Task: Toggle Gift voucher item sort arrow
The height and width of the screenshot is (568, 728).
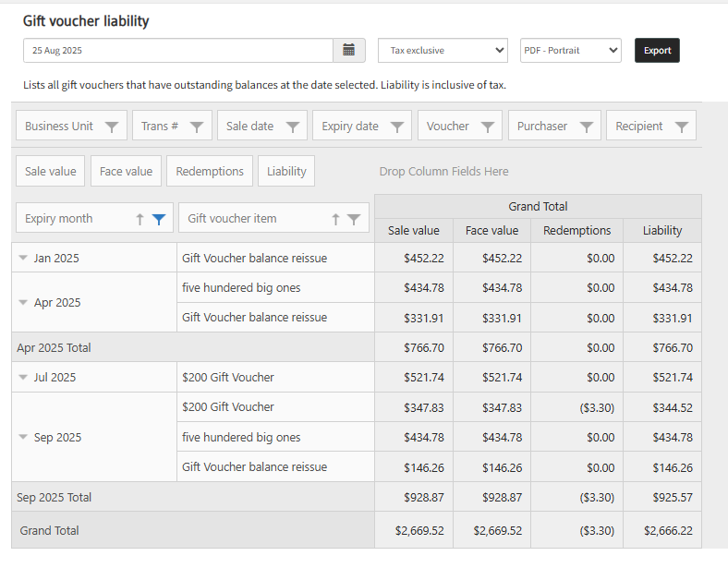Action: click(x=335, y=219)
